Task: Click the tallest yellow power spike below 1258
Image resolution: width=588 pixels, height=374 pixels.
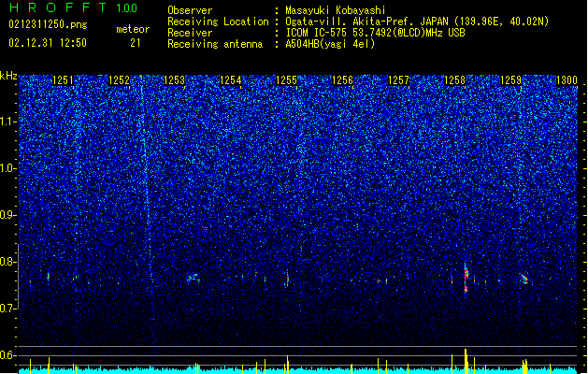Action: tap(466, 361)
